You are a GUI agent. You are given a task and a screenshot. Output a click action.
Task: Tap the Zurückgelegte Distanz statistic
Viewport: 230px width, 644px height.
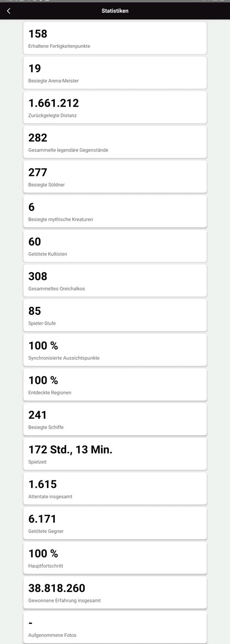pos(115,107)
